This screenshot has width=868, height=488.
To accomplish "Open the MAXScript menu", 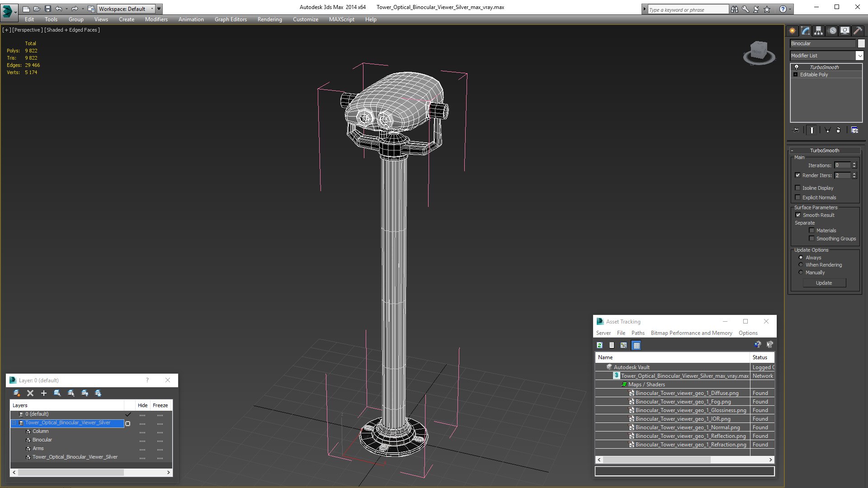I will 342,19.
